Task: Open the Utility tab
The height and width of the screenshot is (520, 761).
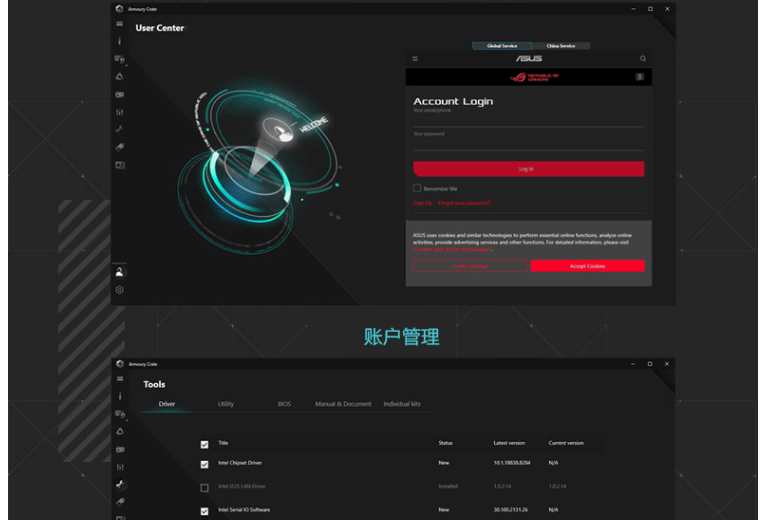Action: [226, 404]
